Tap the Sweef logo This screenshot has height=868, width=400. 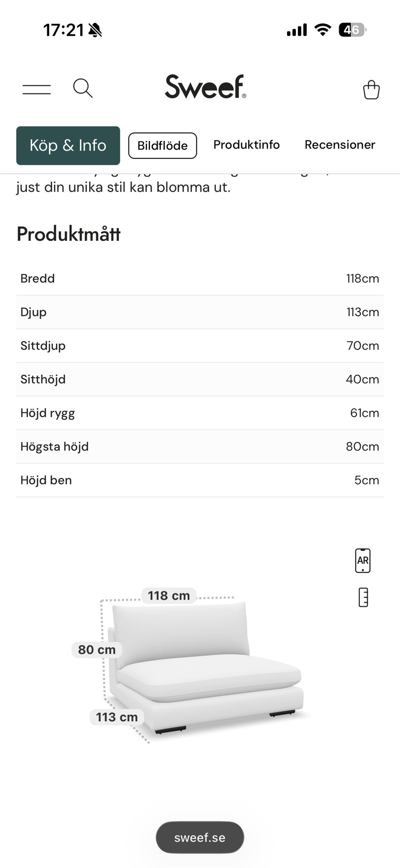click(205, 87)
